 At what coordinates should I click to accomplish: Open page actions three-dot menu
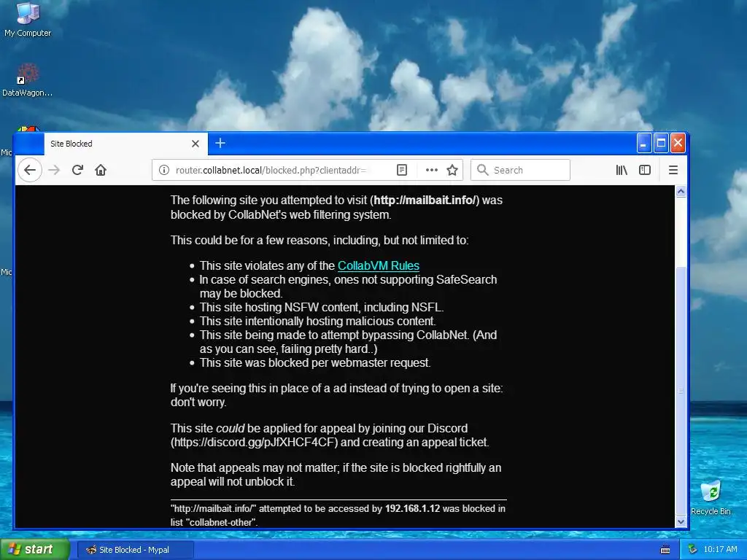pyautogui.click(x=432, y=170)
